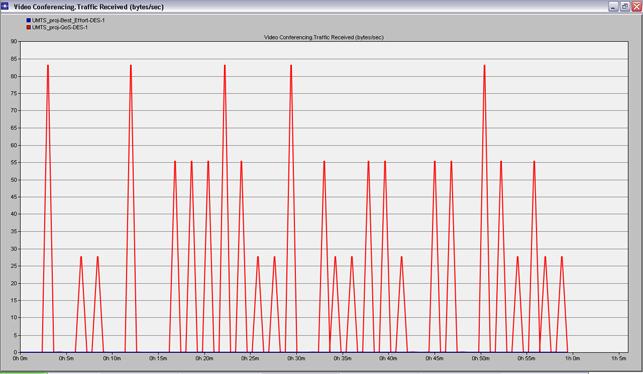Click the window title bar text
This screenshot has width=643, height=374.
click(x=89, y=7)
